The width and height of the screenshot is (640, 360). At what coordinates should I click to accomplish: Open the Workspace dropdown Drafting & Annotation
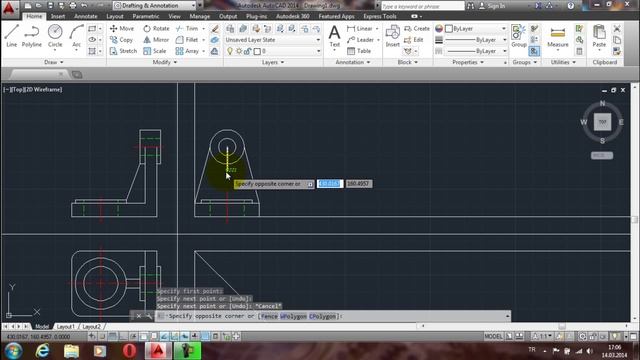pos(155,6)
